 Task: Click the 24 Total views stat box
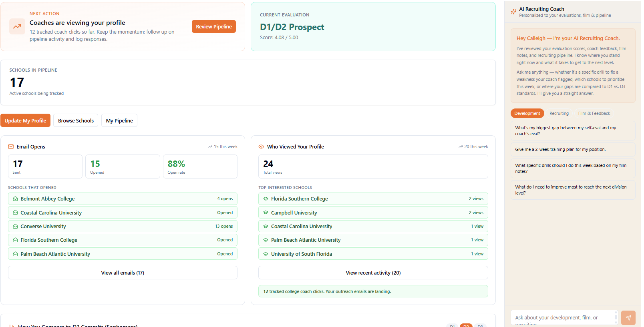373,167
